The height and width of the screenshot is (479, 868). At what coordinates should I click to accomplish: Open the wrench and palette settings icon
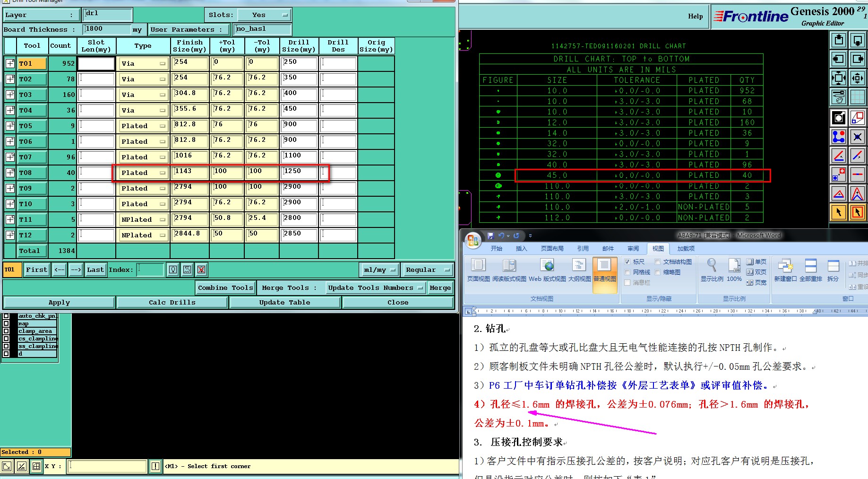coord(839,97)
